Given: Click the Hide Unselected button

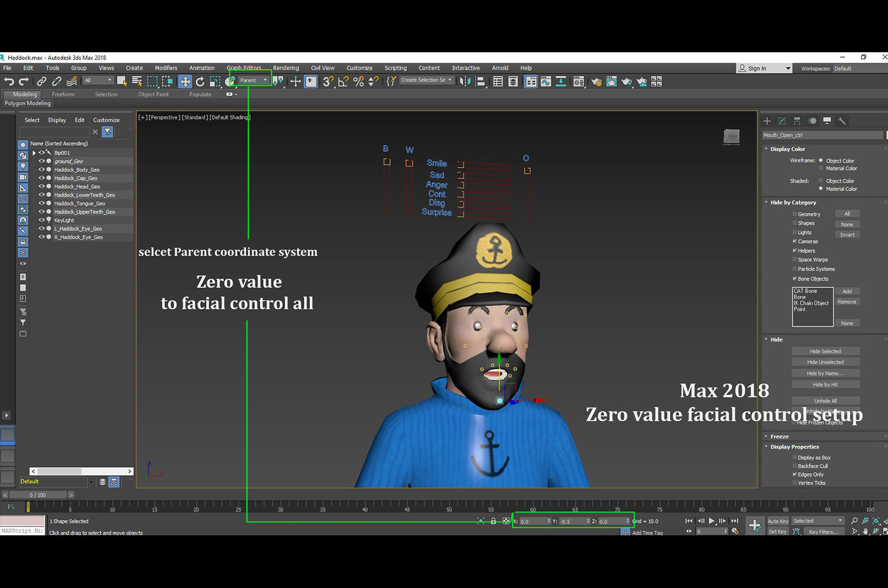Looking at the screenshot, I should [825, 362].
